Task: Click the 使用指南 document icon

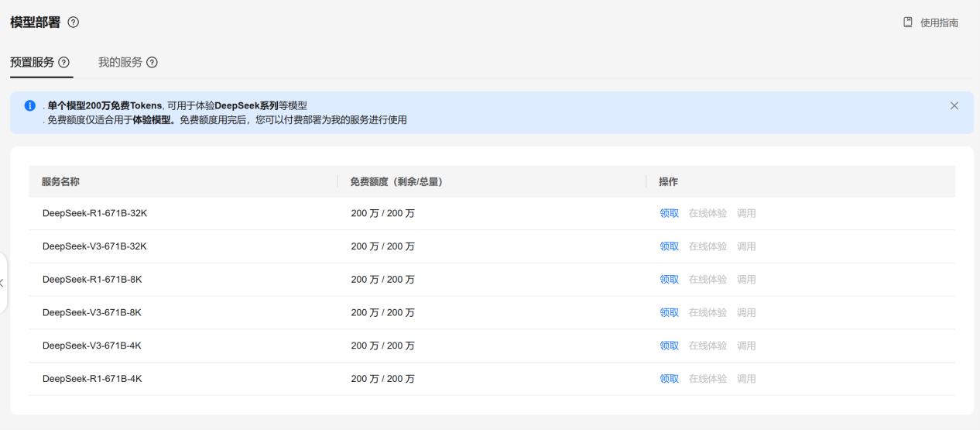Action: click(x=908, y=22)
